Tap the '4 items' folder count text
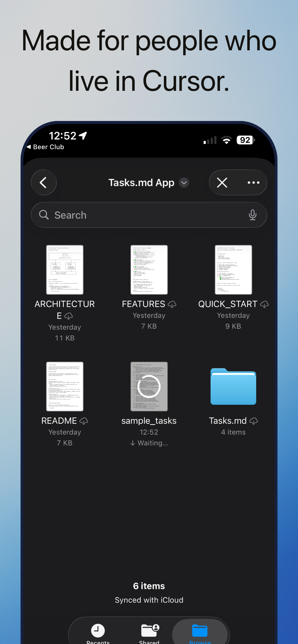 pos(233,432)
